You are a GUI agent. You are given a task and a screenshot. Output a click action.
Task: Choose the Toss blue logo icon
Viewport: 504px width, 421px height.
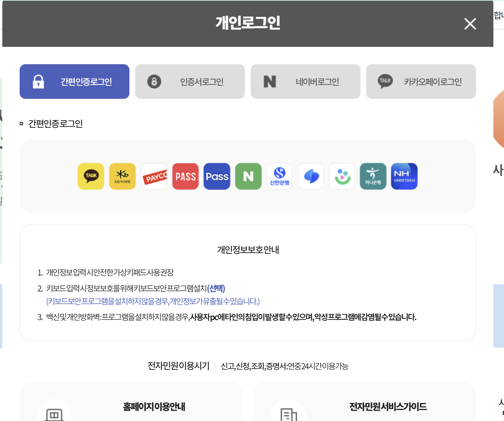pyautogui.click(x=311, y=176)
